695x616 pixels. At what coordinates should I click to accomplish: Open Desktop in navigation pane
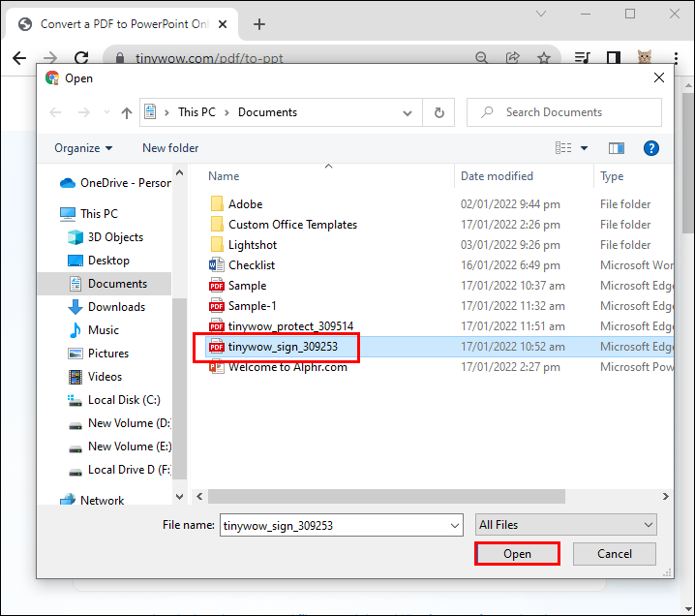[x=99, y=261]
